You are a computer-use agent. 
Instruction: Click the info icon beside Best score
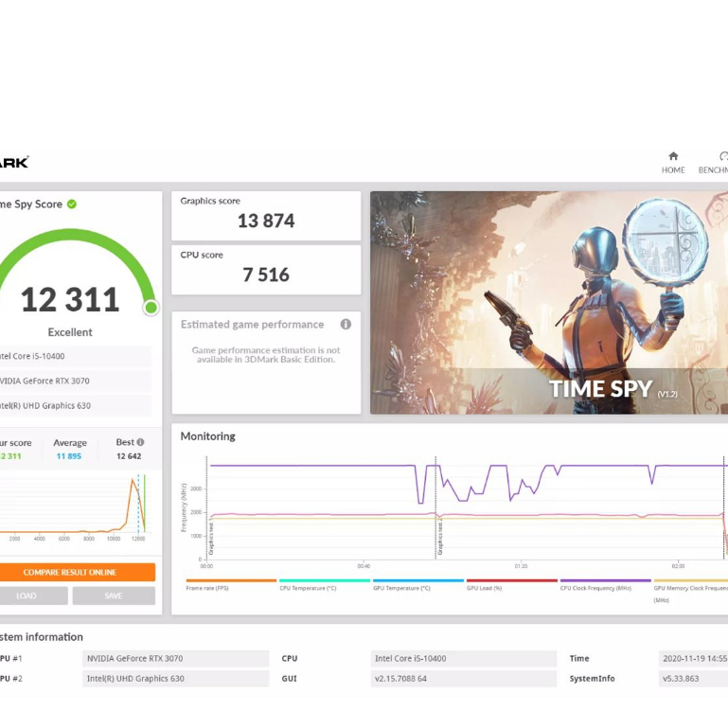coord(140,442)
